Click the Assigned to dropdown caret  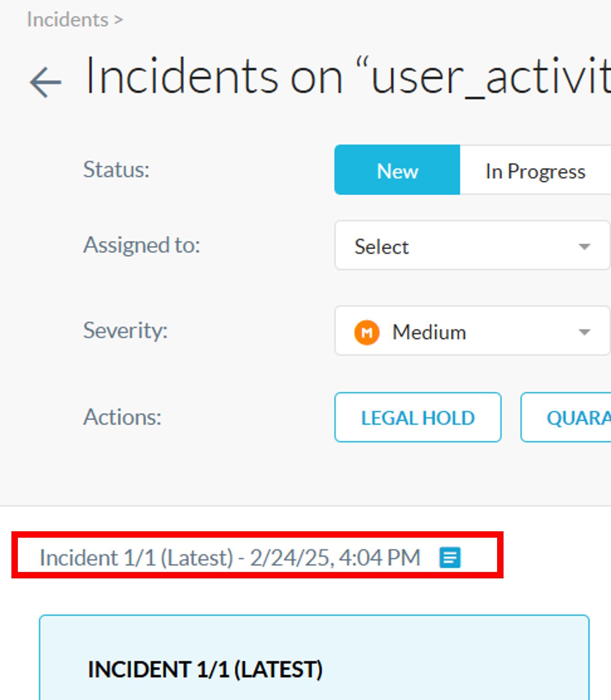[584, 247]
